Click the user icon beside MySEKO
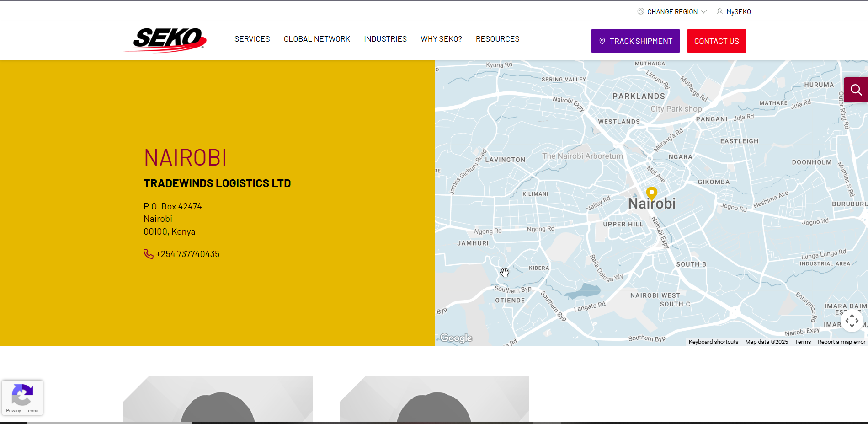 (x=719, y=11)
